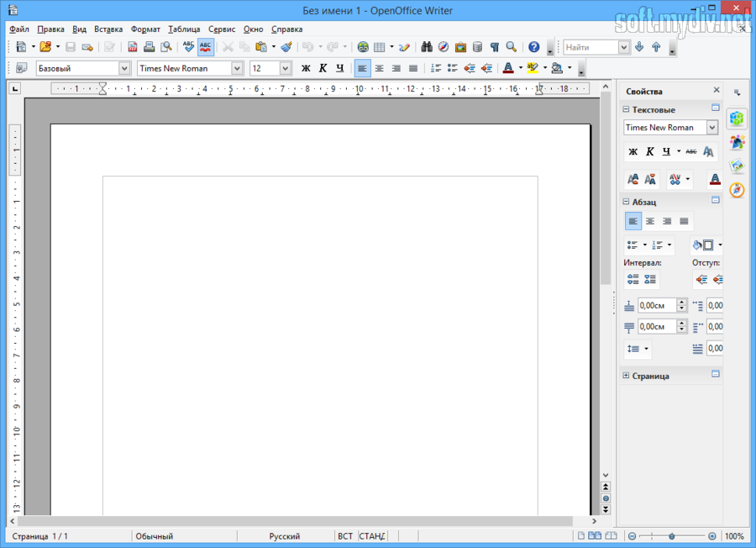Click the Find Next down arrow

tap(639, 47)
